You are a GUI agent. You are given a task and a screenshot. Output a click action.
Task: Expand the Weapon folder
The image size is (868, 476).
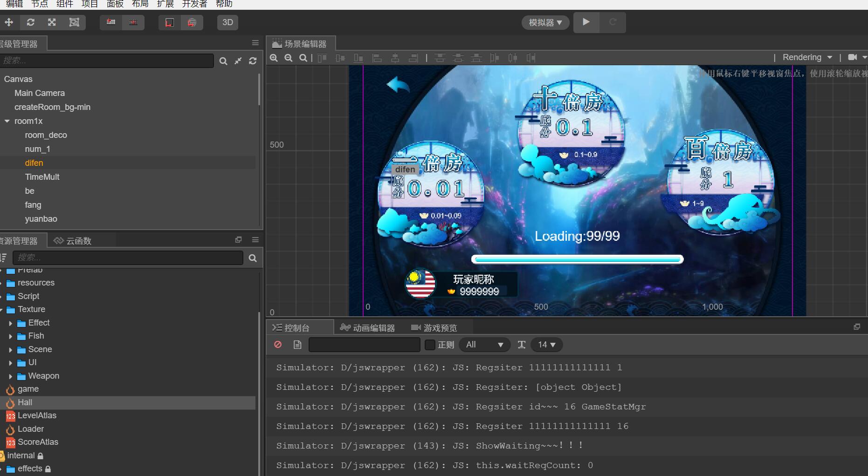(10, 376)
